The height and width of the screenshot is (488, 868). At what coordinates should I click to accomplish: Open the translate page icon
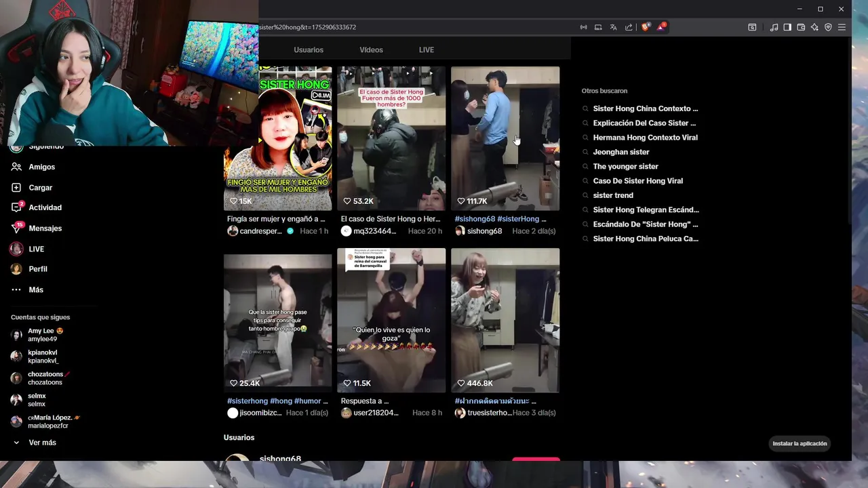click(614, 27)
